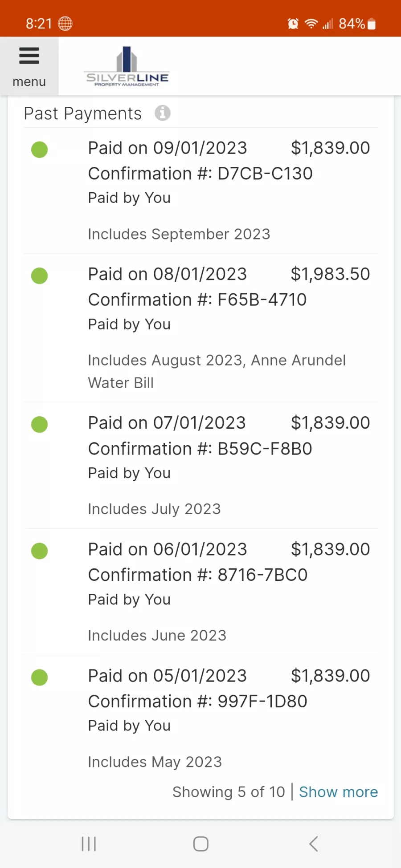
Task: Tap the green status dot for 08/01/2023 payment
Action: click(39, 276)
